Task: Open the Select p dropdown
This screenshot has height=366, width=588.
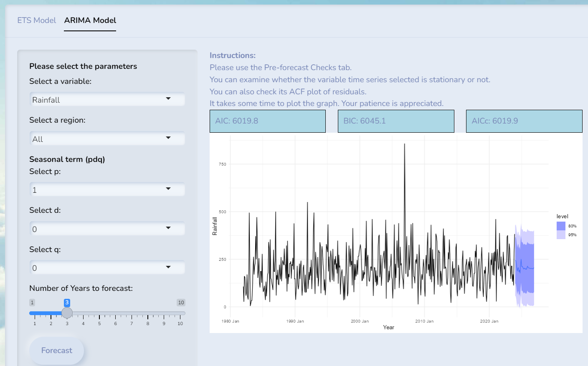Action: tap(107, 190)
